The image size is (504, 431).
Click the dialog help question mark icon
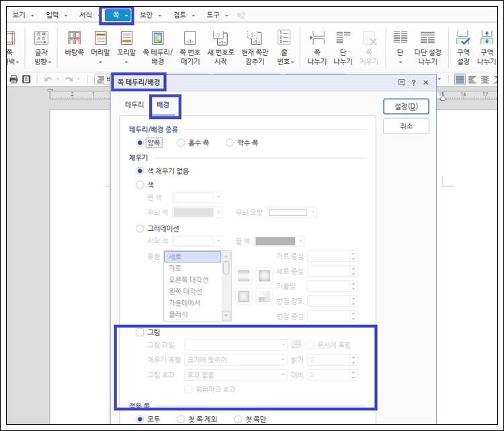(414, 83)
